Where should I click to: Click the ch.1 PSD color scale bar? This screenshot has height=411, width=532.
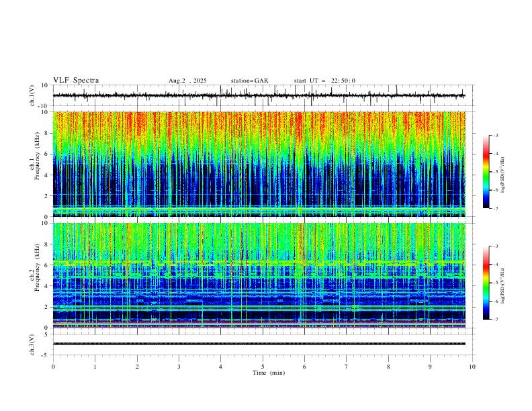(x=486, y=172)
